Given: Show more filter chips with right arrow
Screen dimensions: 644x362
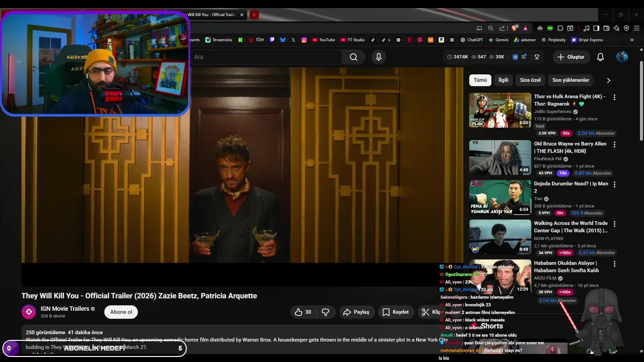Looking at the screenshot, I should click(608, 80).
